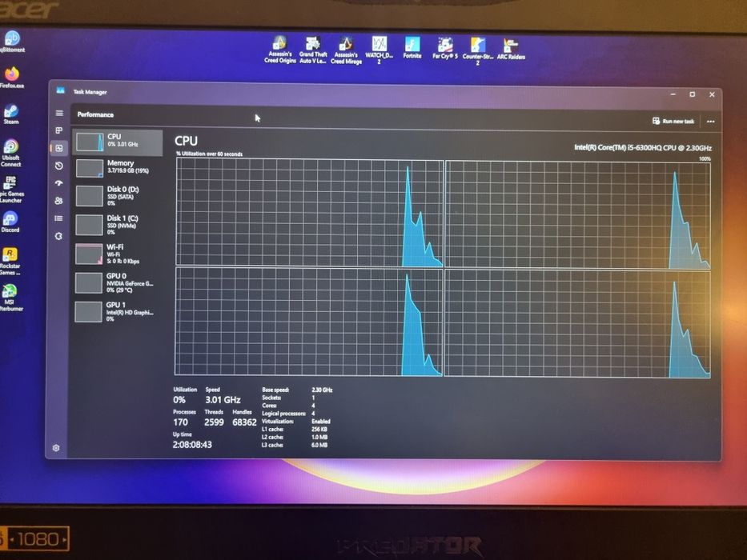The height and width of the screenshot is (560, 747).
Task: Click the top-left CPU core graph
Action: tap(310, 212)
